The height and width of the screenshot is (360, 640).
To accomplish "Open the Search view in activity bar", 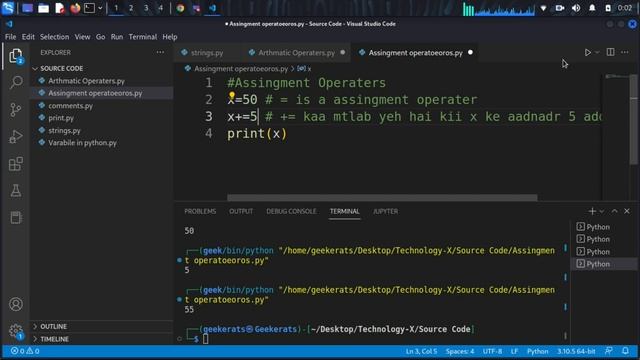I will coord(16,82).
